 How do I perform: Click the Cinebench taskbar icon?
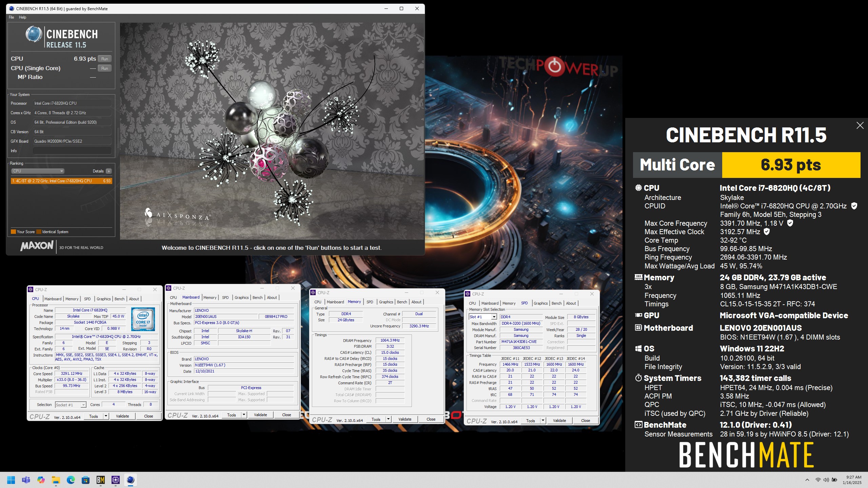pos(131,480)
